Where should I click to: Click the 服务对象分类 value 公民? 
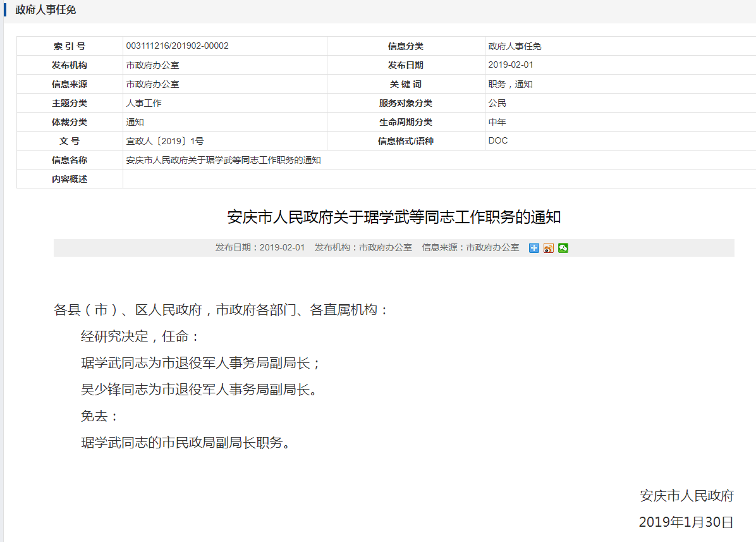497,103
